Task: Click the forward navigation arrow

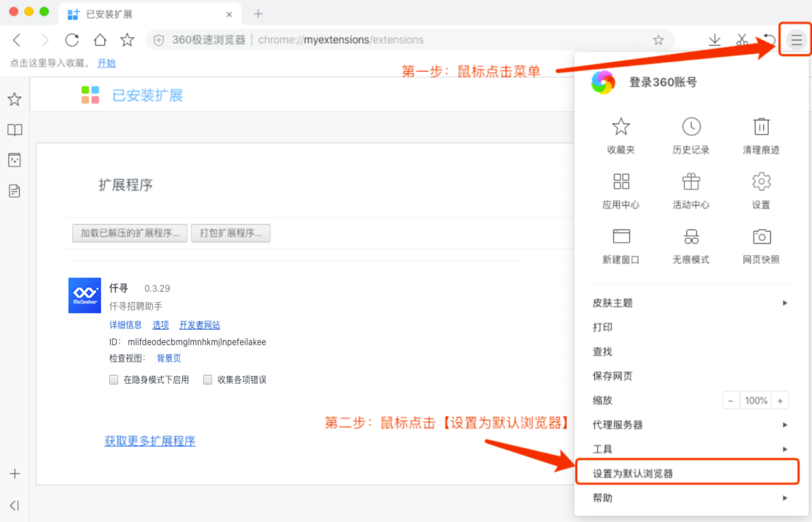Action: coord(44,40)
